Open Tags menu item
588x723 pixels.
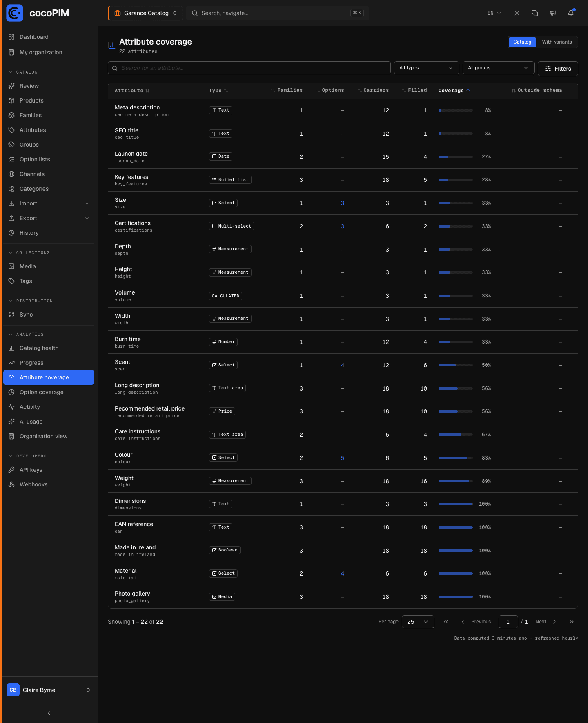click(x=49, y=281)
